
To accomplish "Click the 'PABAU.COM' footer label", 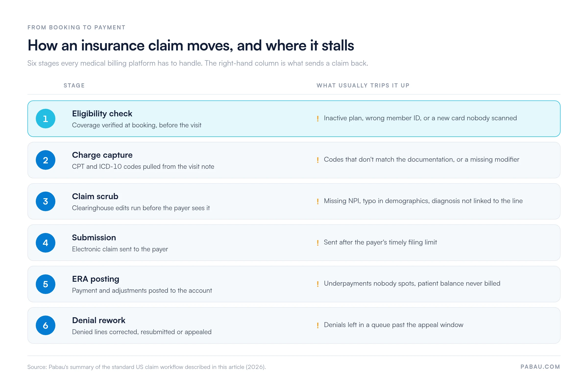I will click(540, 367).
